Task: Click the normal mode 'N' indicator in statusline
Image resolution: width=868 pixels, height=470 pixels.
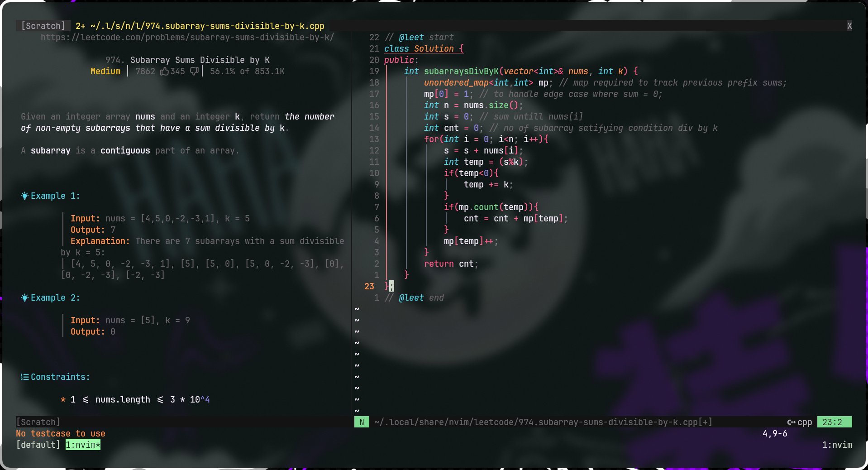Action: [x=362, y=422]
